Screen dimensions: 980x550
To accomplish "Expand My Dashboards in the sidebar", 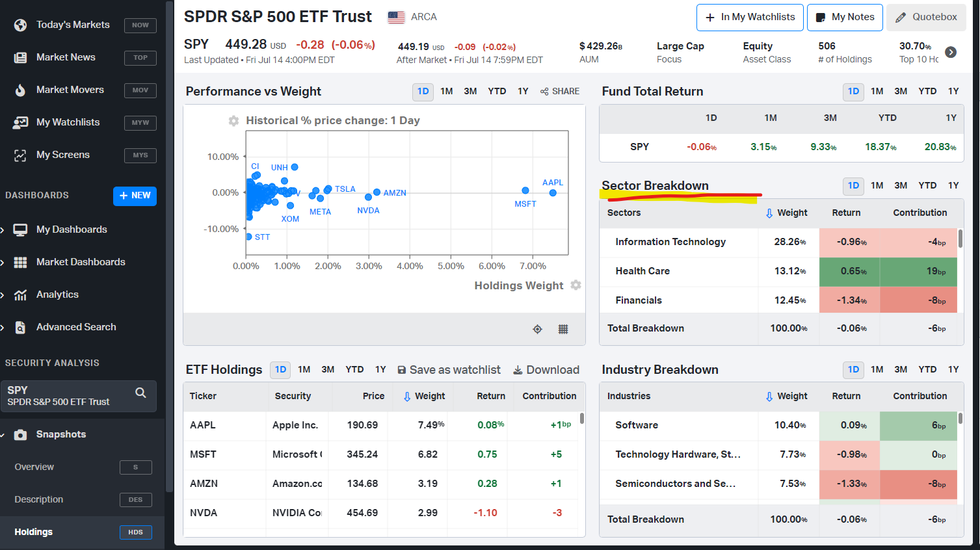I will tap(4, 230).
